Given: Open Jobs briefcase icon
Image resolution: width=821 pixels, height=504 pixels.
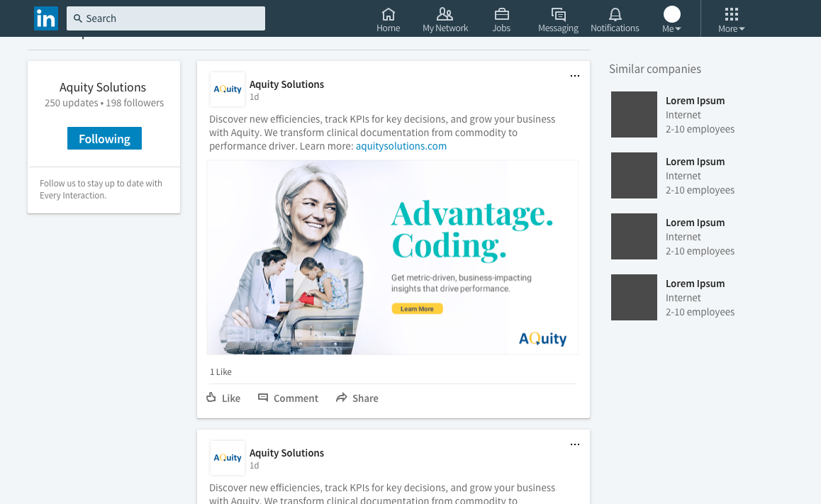Looking at the screenshot, I should (x=501, y=13).
